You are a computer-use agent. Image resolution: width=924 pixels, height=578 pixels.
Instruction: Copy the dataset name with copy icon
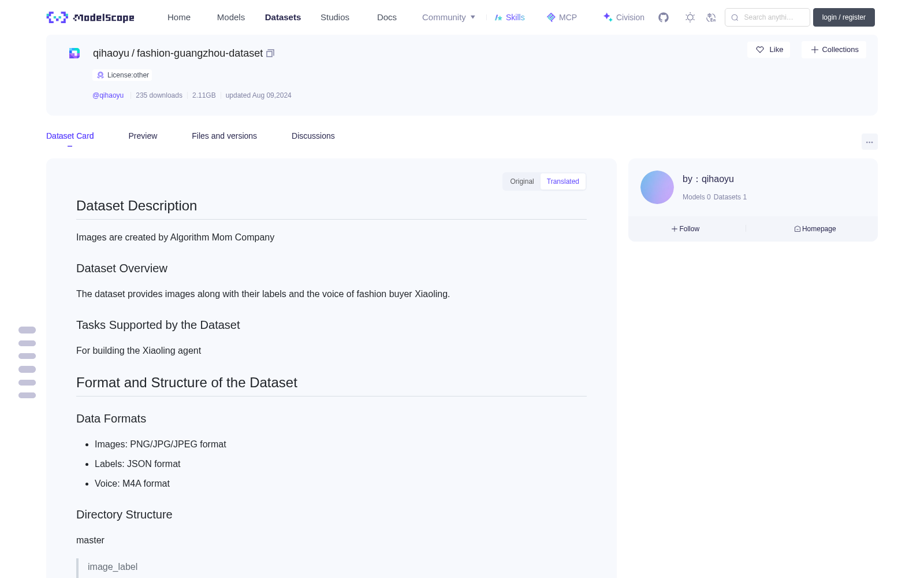point(270,53)
